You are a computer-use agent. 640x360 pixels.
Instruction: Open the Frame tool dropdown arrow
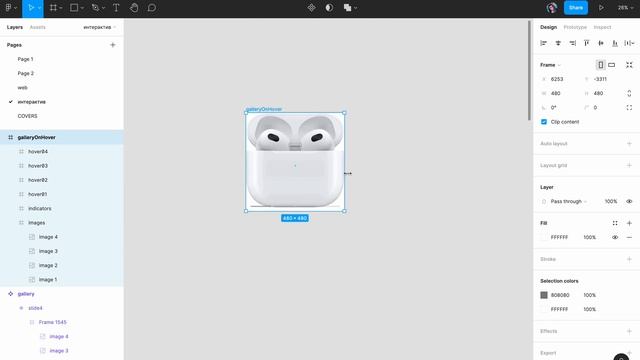click(61, 8)
